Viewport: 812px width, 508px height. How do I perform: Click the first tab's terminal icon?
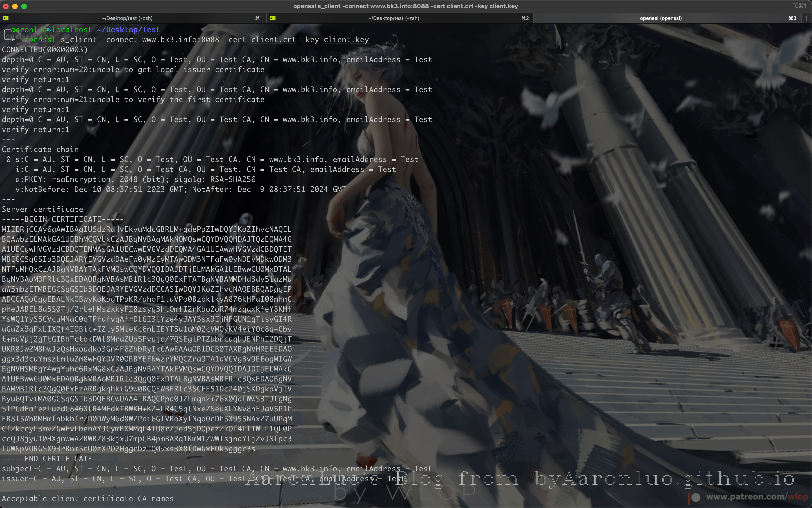click(6, 18)
